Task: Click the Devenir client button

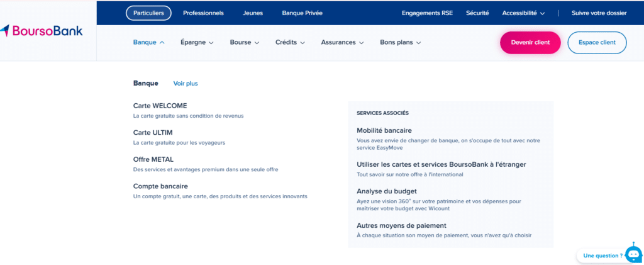Action: [x=530, y=43]
